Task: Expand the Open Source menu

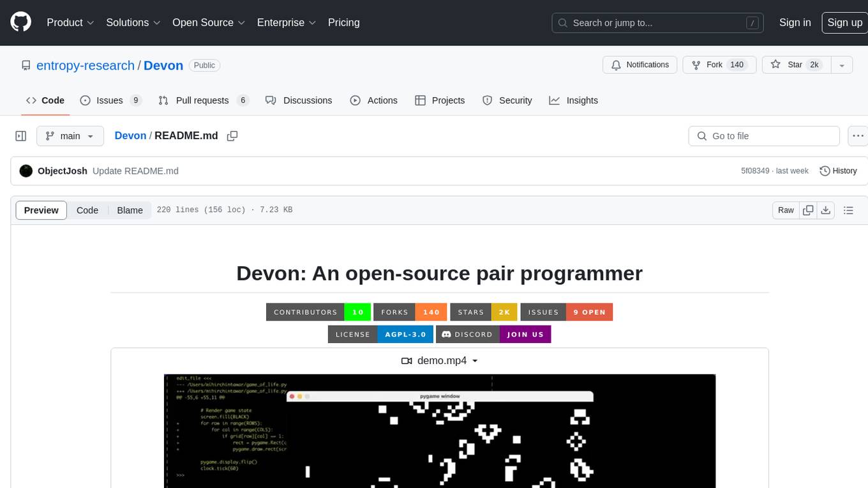Action: click(x=209, y=22)
